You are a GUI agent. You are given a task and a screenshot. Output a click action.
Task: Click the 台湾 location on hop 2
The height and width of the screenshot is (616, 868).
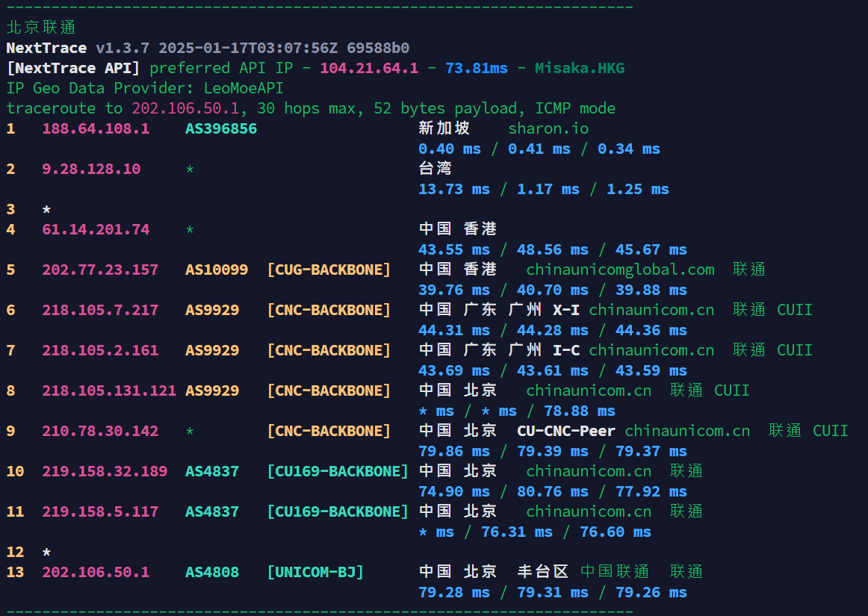(435, 168)
